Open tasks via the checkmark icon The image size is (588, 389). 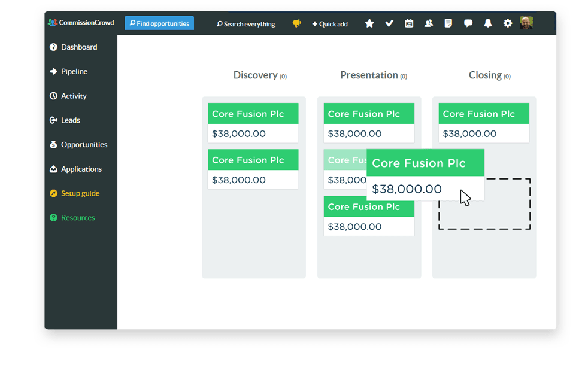tap(389, 23)
